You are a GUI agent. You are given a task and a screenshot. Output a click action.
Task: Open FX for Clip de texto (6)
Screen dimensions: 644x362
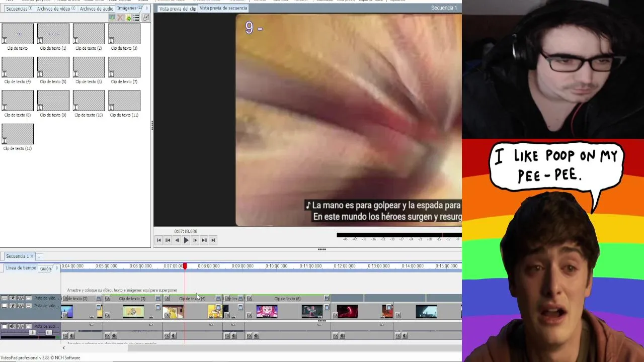pyautogui.click(x=249, y=299)
